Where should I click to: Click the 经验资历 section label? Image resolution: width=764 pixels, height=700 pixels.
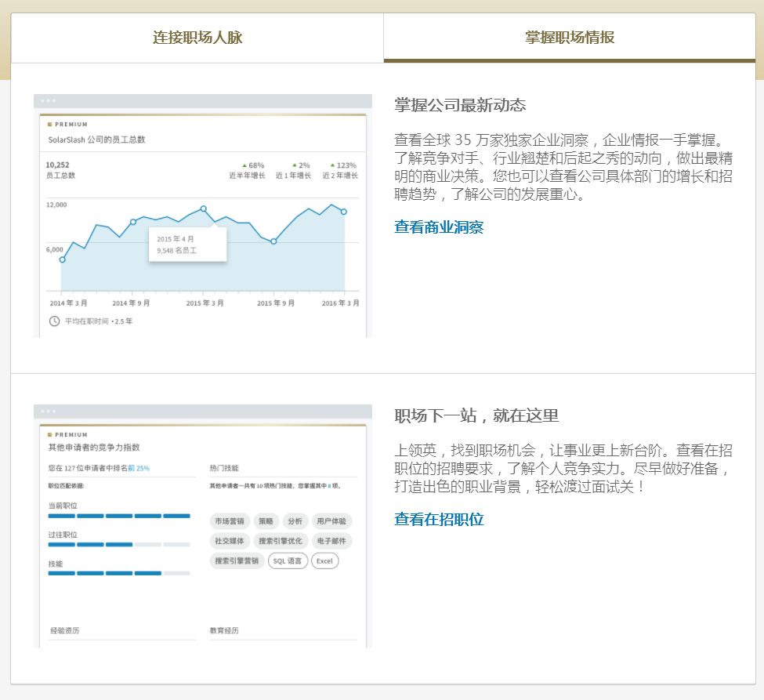[x=65, y=630]
